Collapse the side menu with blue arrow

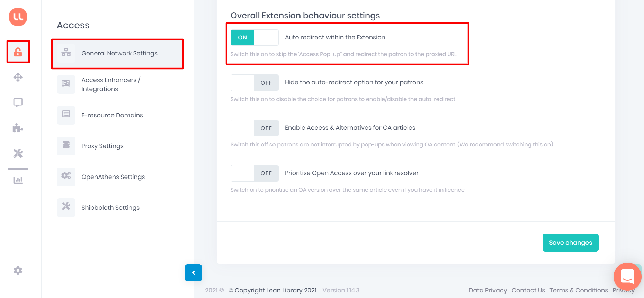tap(193, 273)
